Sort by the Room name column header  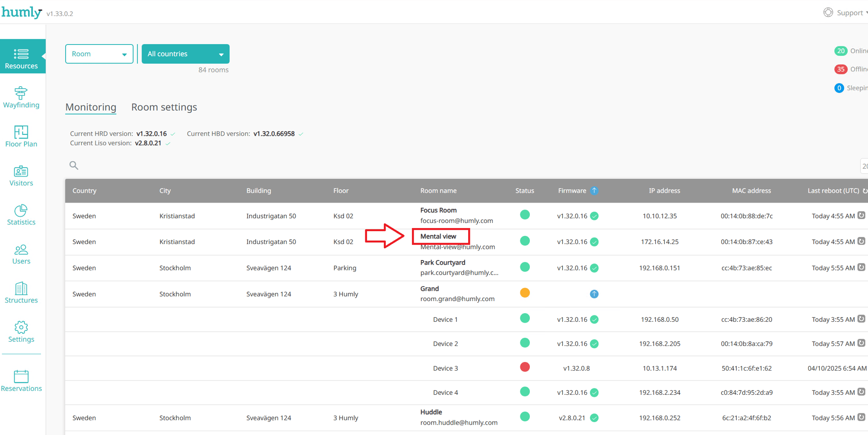[438, 191]
